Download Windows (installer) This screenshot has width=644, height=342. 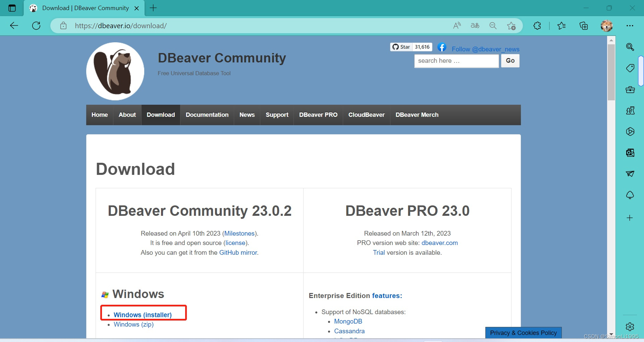pos(143,315)
